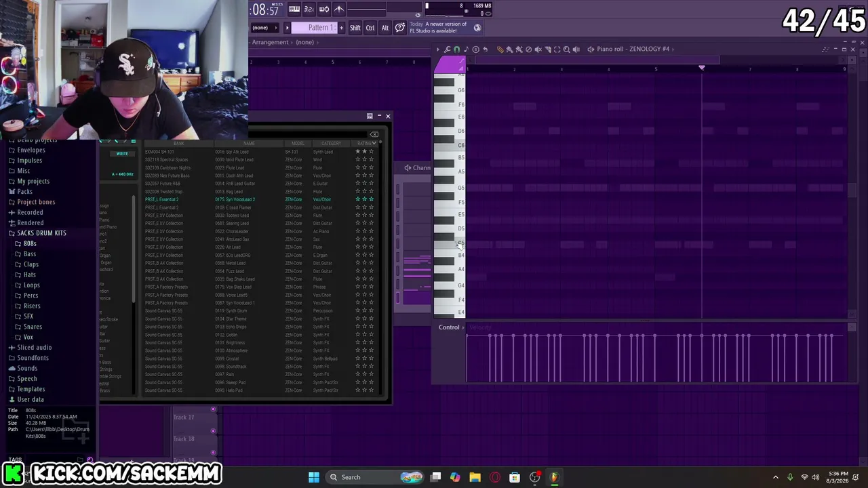This screenshot has height=488, width=868.
Task: Open the (none) snap dropdown
Action: point(264,28)
